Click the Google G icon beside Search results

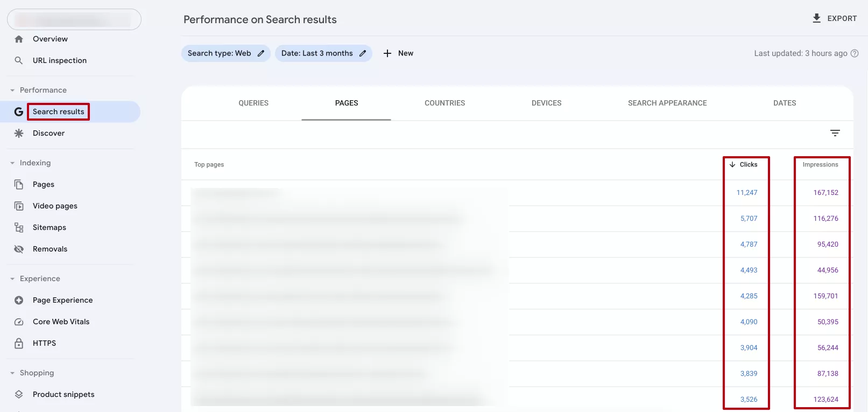19,111
